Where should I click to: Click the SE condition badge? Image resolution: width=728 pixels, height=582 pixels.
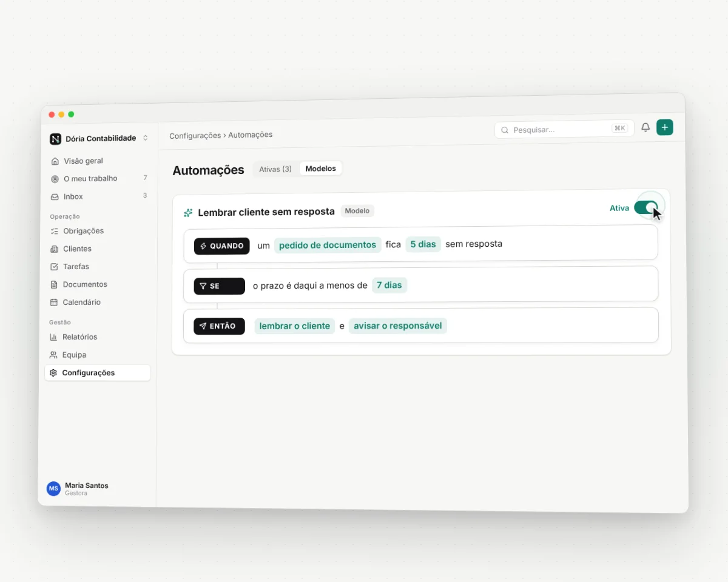220,286
